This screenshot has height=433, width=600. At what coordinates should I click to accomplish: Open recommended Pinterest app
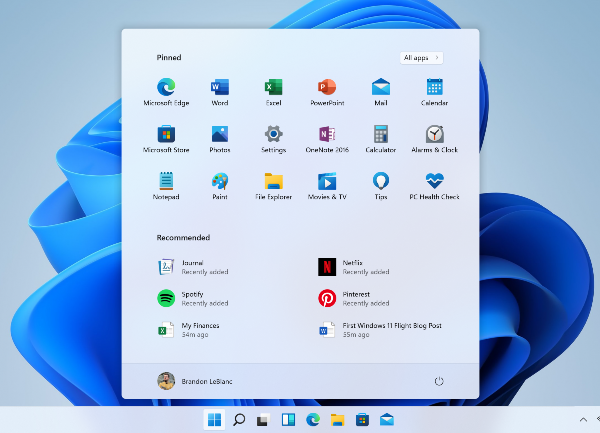(x=354, y=298)
